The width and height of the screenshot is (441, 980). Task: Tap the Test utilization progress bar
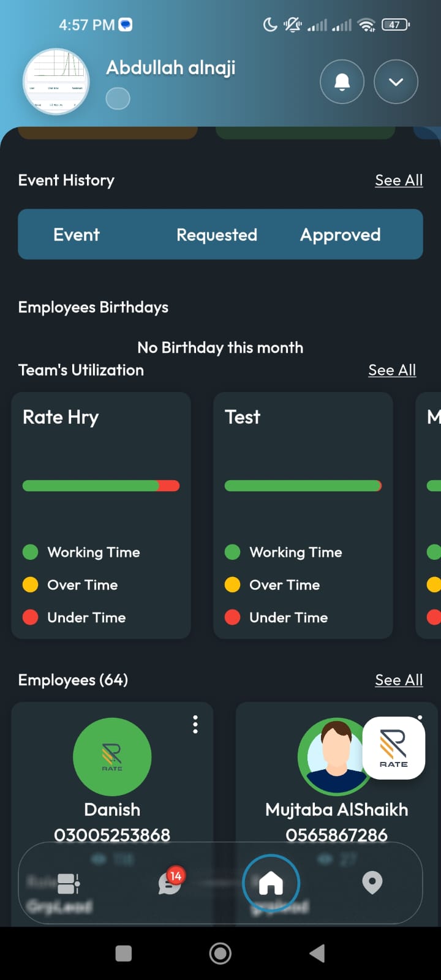click(303, 486)
